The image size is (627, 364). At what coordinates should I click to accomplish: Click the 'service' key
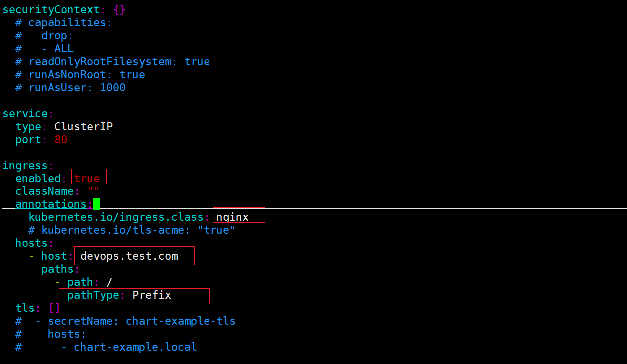click(x=25, y=113)
